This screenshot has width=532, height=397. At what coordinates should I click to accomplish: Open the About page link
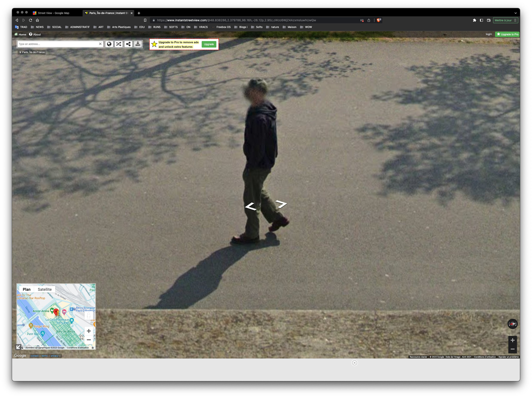click(35, 34)
